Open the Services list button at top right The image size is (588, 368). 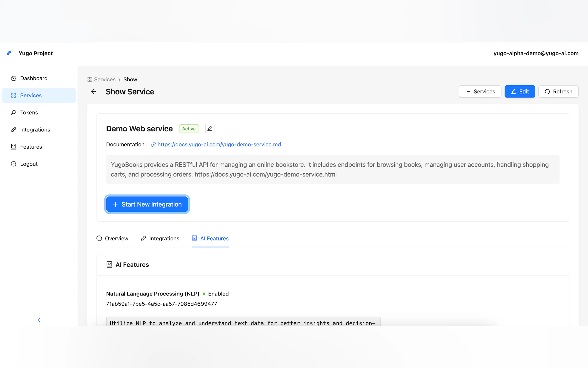point(480,92)
